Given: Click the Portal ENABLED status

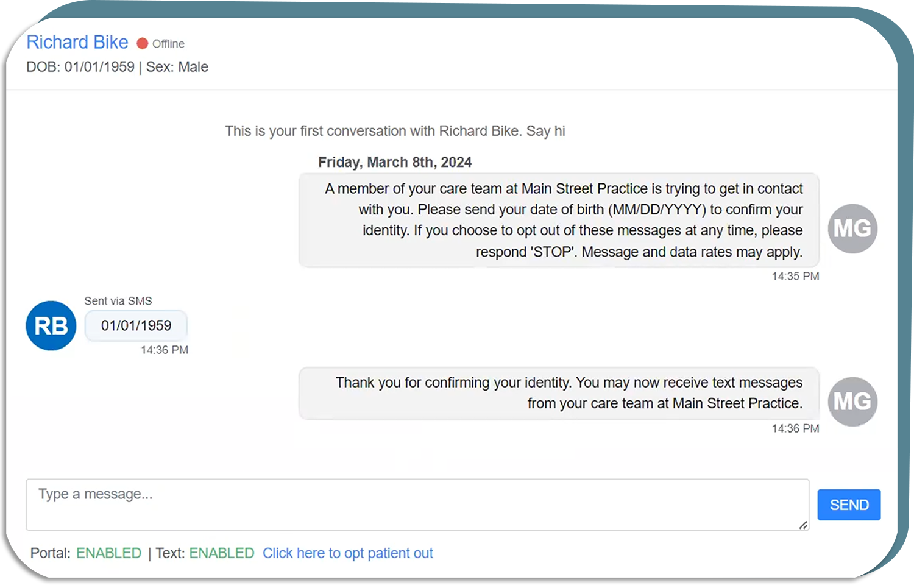Looking at the screenshot, I should click(108, 553).
